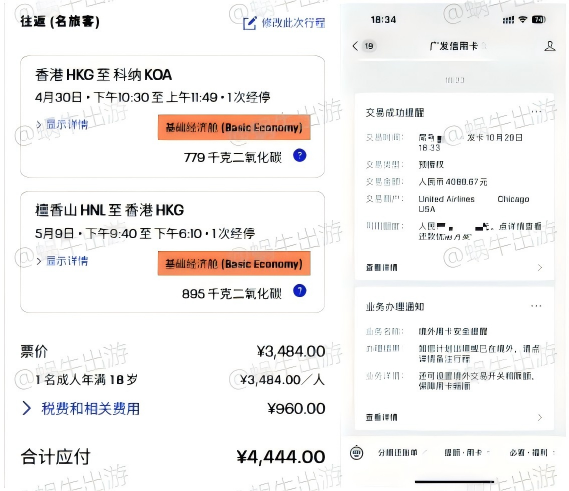Click the cellular signal icon
The image size is (569, 491).
click(508, 20)
